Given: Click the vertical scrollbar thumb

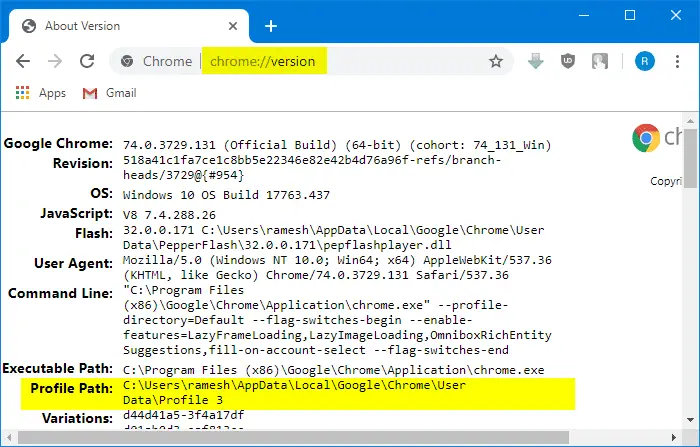Looking at the screenshot, I should click(x=690, y=159).
